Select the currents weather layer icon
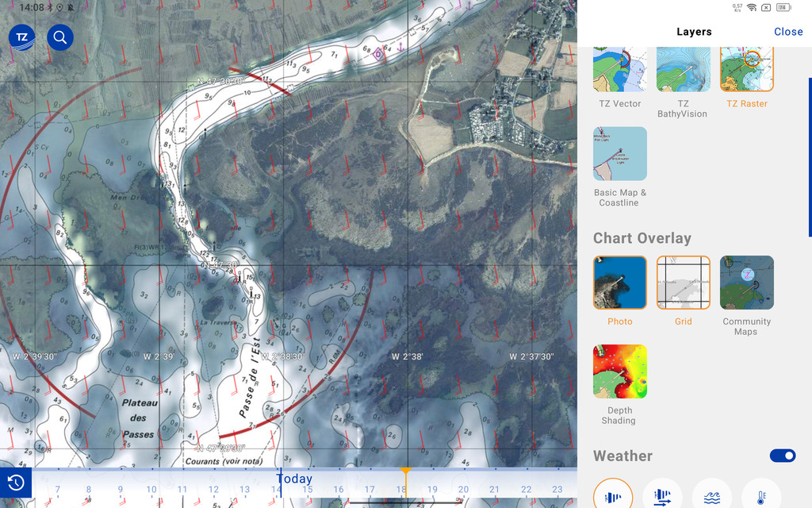This screenshot has height=508, width=812. [x=662, y=497]
